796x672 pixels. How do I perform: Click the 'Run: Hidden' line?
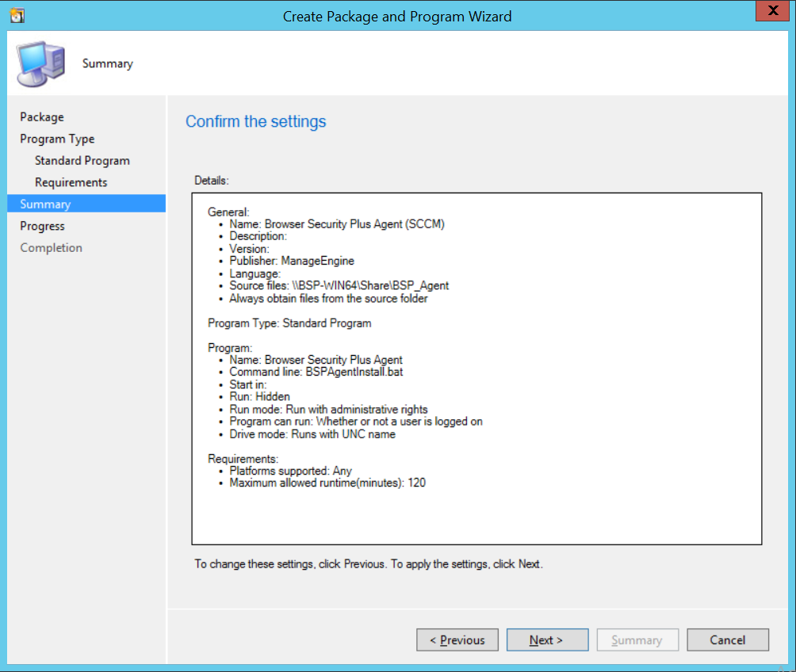(x=259, y=397)
